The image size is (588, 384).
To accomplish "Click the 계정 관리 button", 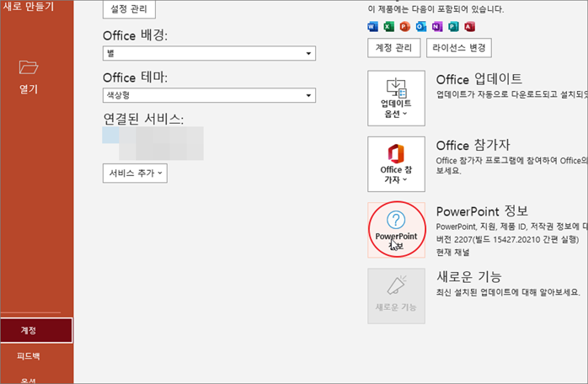I will (x=394, y=48).
